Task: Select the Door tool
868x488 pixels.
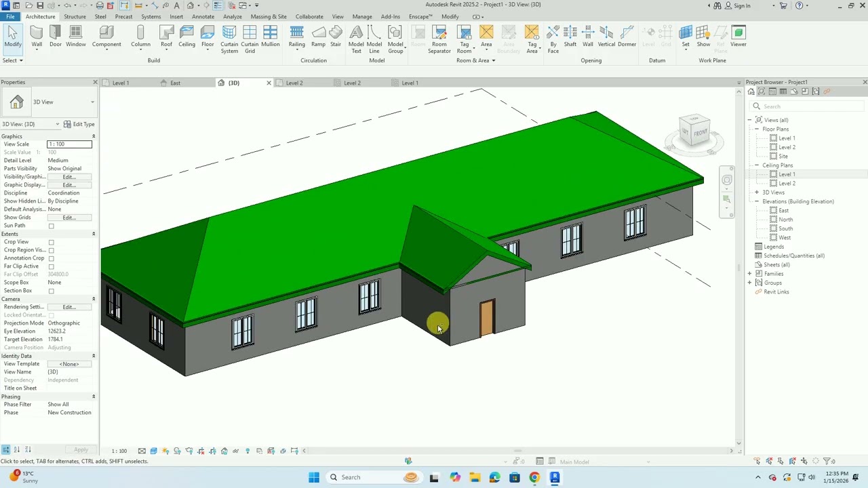Action: click(x=56, y=37)
